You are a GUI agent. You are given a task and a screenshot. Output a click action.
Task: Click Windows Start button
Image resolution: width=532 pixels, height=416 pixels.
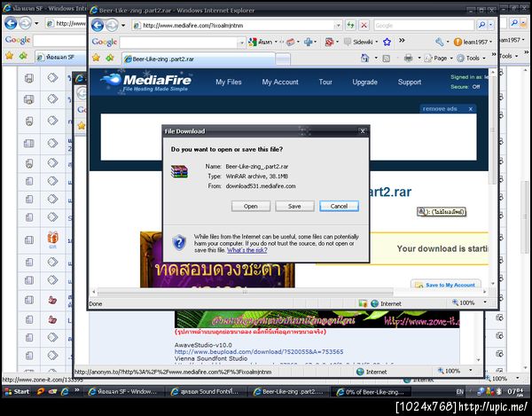click(17, 391)
